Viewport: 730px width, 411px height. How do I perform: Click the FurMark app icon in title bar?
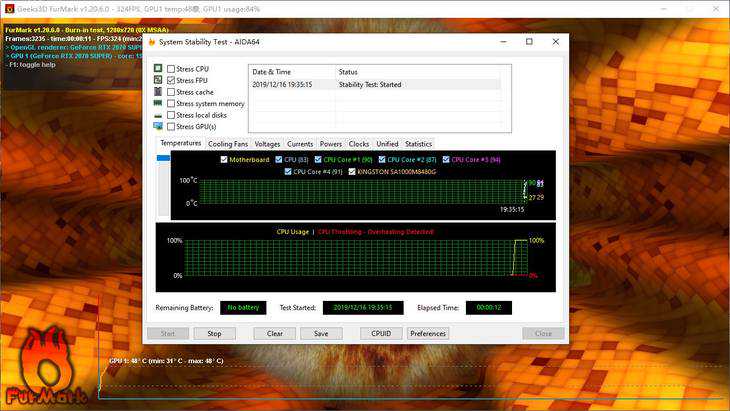tap(8, 8)
